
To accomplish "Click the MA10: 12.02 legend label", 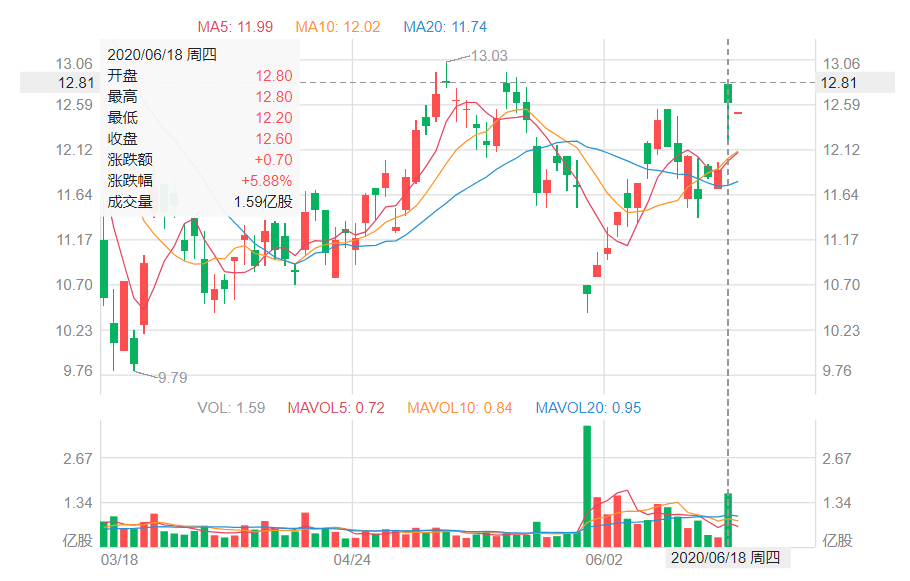I will [x=338, y=27].
